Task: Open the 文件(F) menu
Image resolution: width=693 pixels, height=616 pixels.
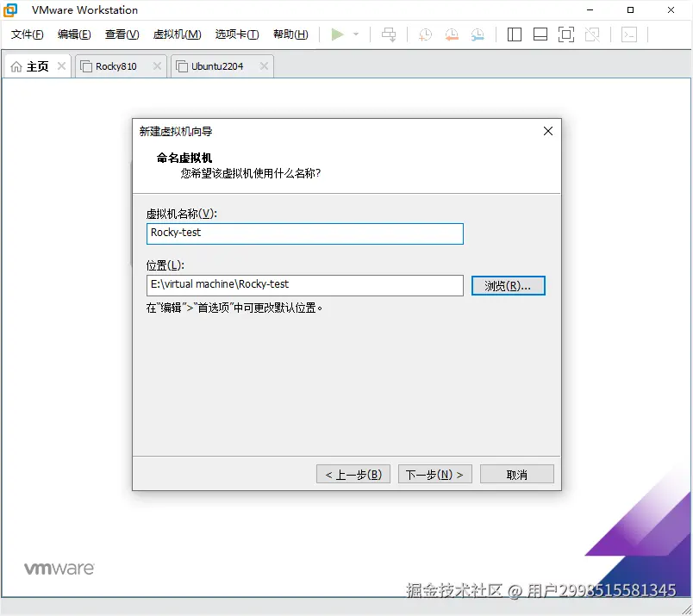Action: [x=27, y=34]
